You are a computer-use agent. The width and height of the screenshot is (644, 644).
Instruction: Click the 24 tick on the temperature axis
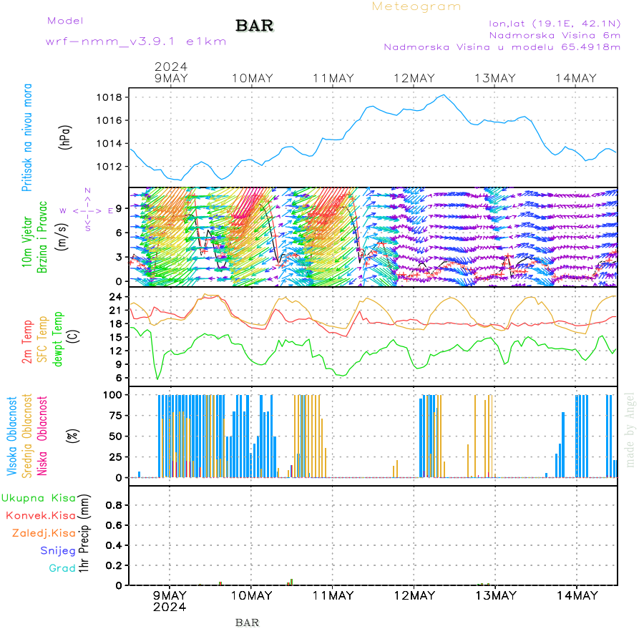115,297
